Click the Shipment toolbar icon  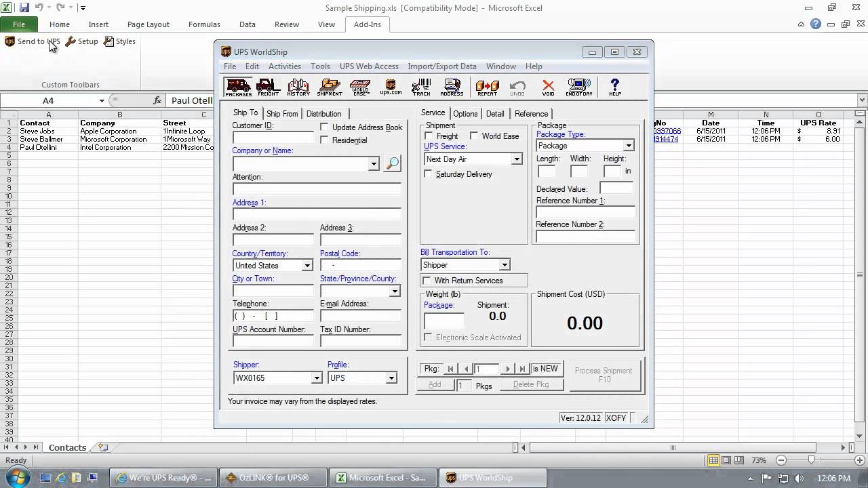tap(330, 87)
